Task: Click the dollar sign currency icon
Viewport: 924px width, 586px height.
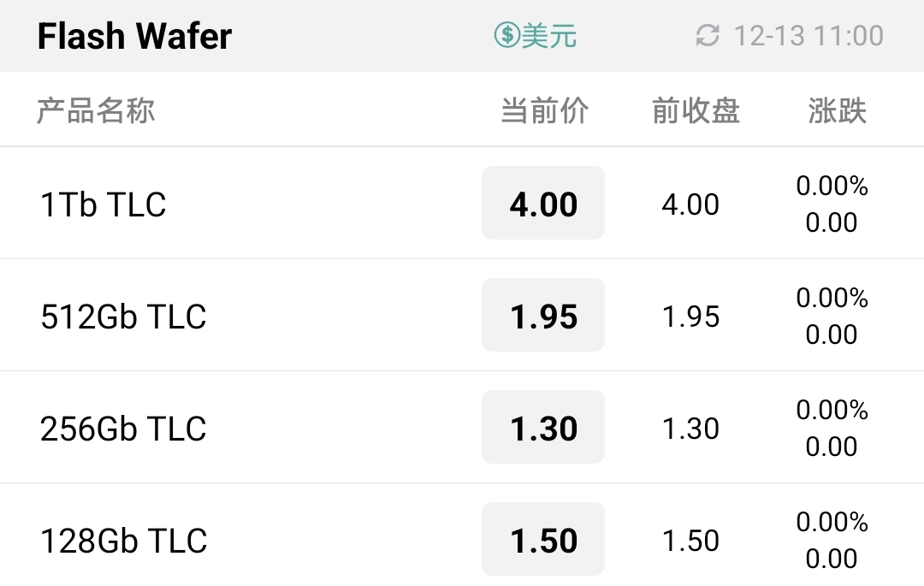Action: pyautogui.click(x=506, y=35)
